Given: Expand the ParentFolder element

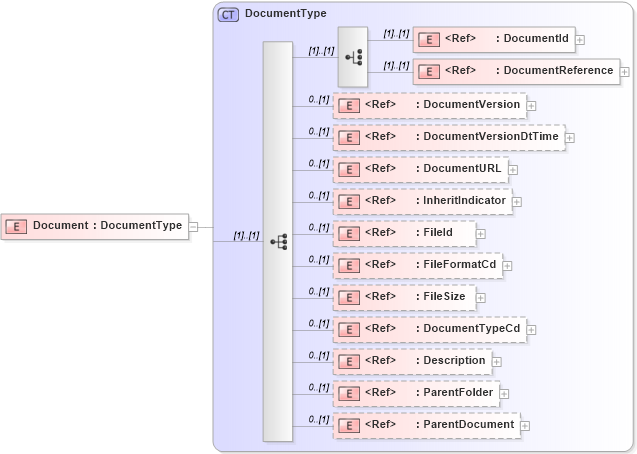Looking at the screenshot, I should pos(504,394).
